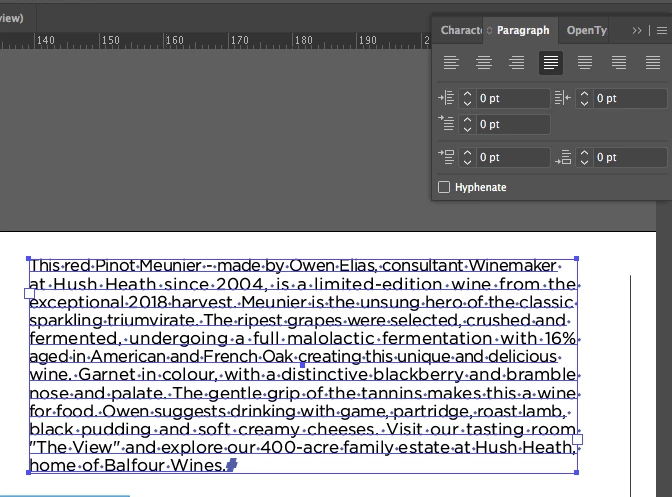Screen dimensions: 672x497
Task: Step the First-line indent value with arrows
Action: click(x=467, y=125)
